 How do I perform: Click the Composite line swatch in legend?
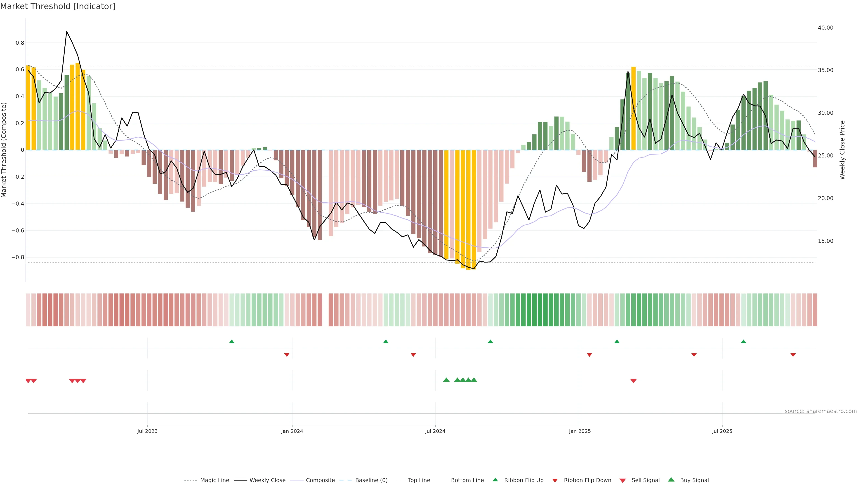point(297,480)
